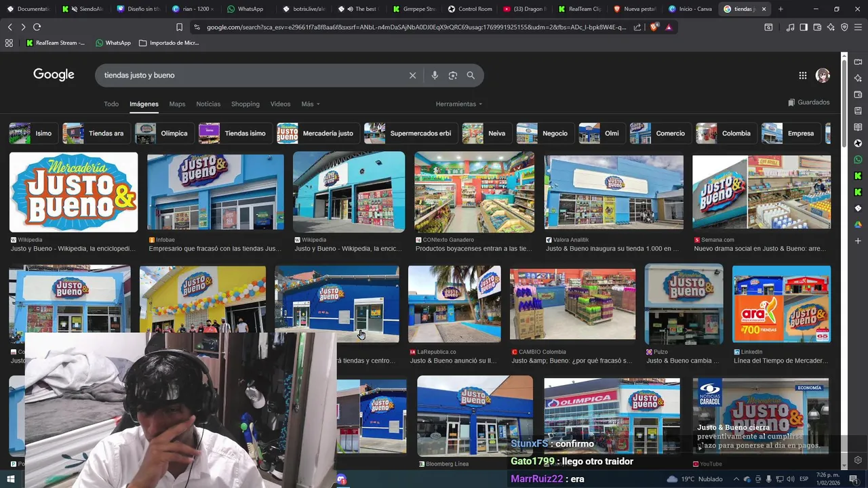The image size is (868, 488).
Task: Expand the Más dropdown
Action: click(x=311, y=104)
